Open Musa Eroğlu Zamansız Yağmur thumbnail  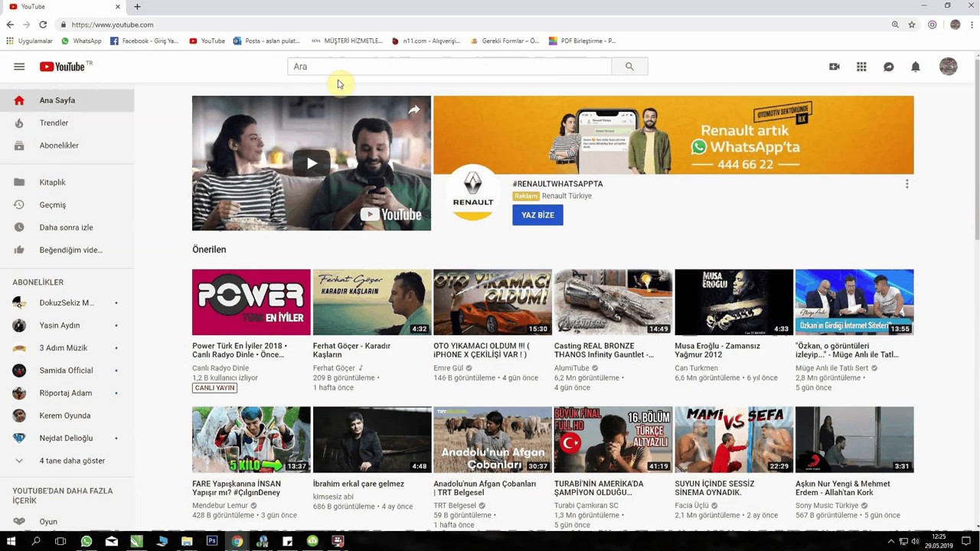click(733, 302)
